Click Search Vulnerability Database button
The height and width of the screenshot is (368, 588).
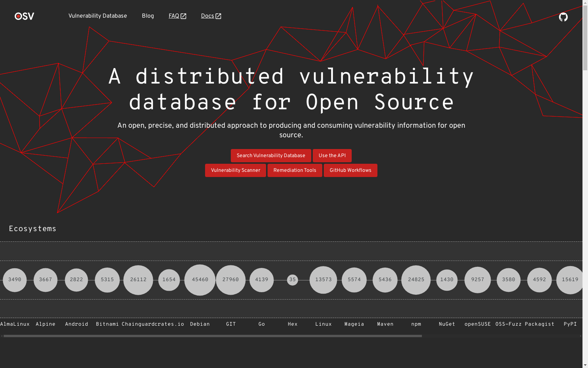[271, 156]
